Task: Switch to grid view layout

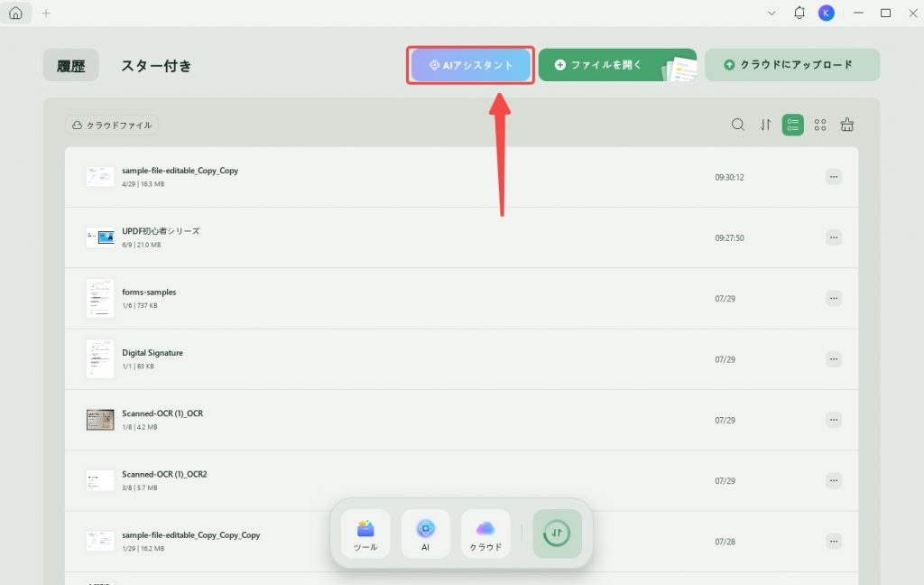Action: [820, 125]
